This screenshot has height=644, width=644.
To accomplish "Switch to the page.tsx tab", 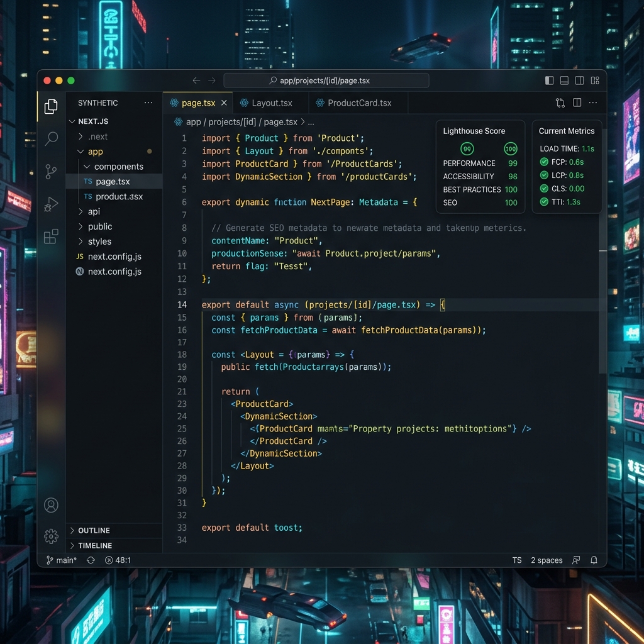I will (x=197, y=103).
